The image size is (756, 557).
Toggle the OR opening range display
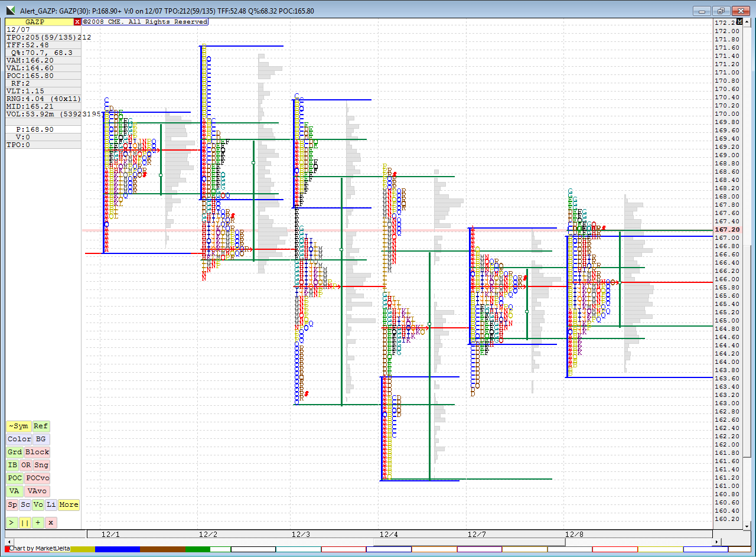[26, 465]
